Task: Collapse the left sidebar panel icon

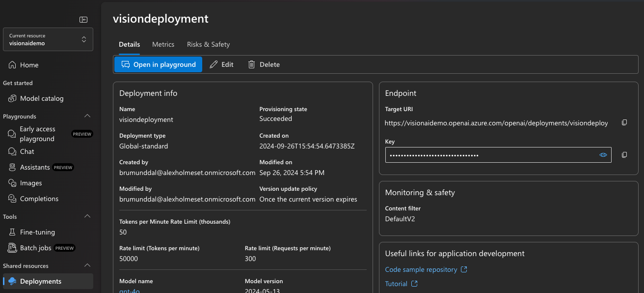Action: tap(83, 20)
